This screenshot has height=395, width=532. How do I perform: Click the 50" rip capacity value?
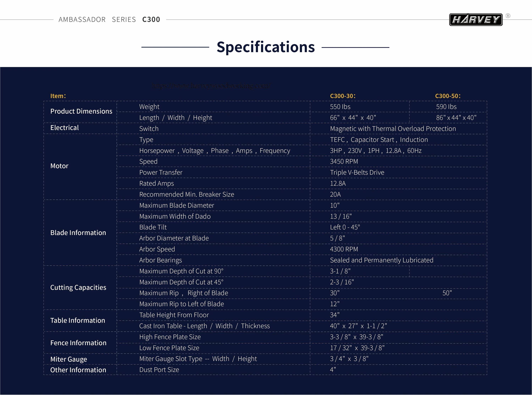tap(447, 293)
